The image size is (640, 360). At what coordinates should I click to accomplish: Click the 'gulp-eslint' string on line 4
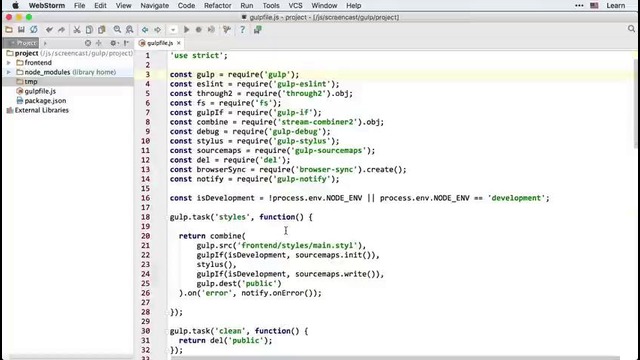point(302,84)
